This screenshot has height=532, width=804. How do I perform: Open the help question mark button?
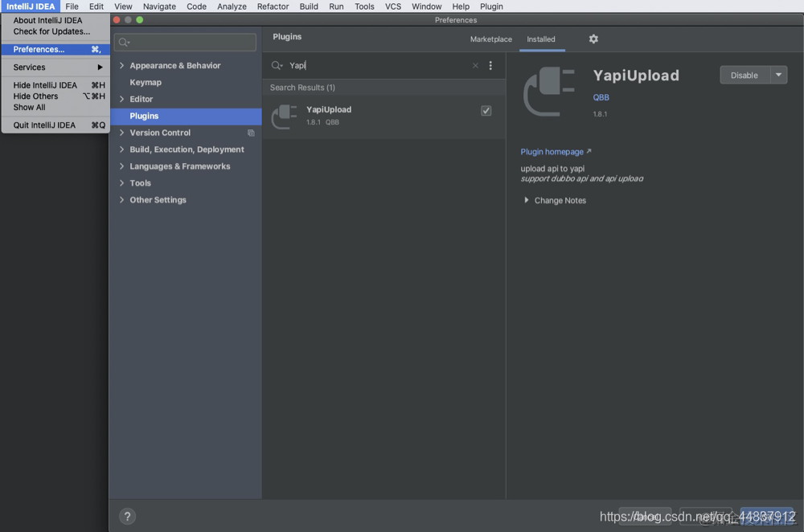[x=127, y=516]
